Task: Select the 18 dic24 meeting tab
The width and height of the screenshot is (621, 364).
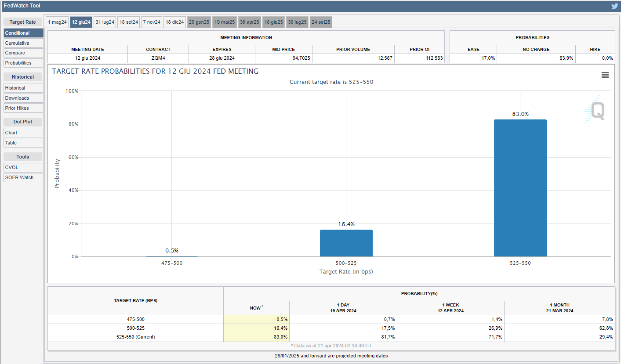Action: pos(175,22)
